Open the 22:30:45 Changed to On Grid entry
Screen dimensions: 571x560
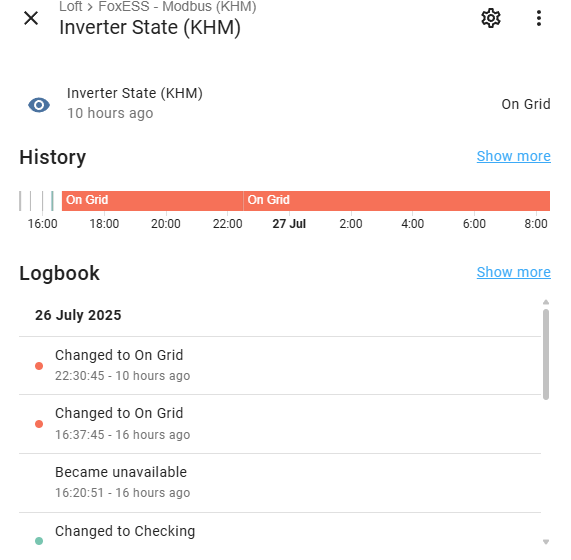click(x=280, y=365)
